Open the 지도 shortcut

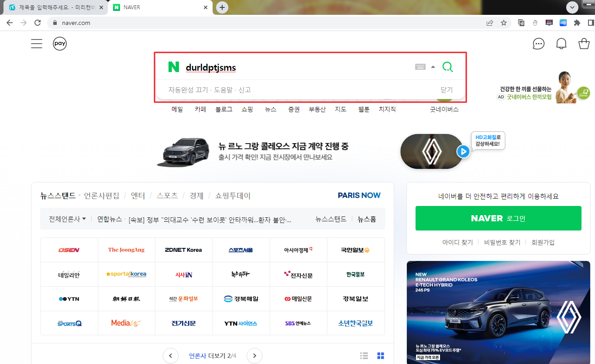340,109
